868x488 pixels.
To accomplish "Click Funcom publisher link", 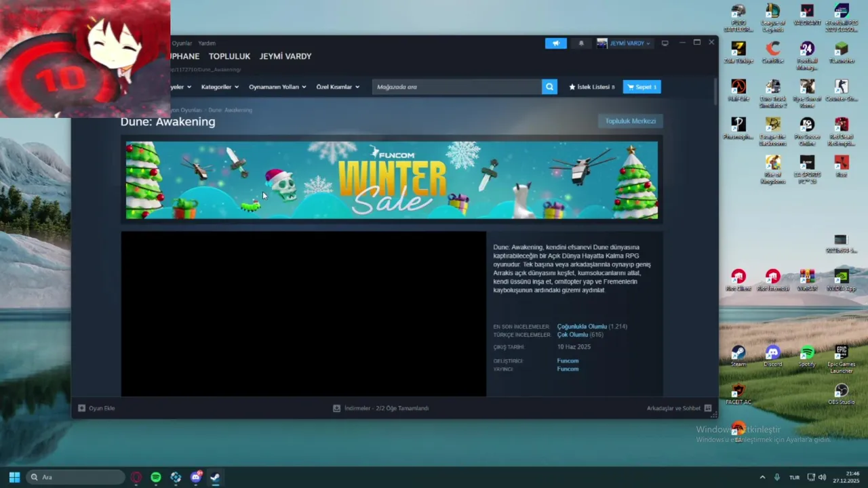I will 568,369.
